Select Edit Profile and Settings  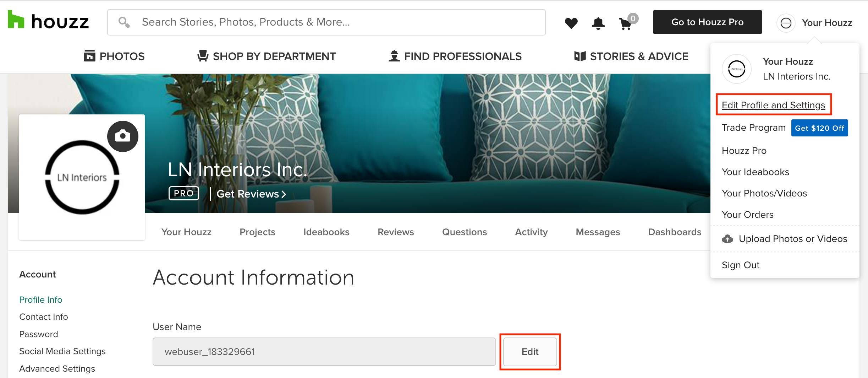point(773,105)
